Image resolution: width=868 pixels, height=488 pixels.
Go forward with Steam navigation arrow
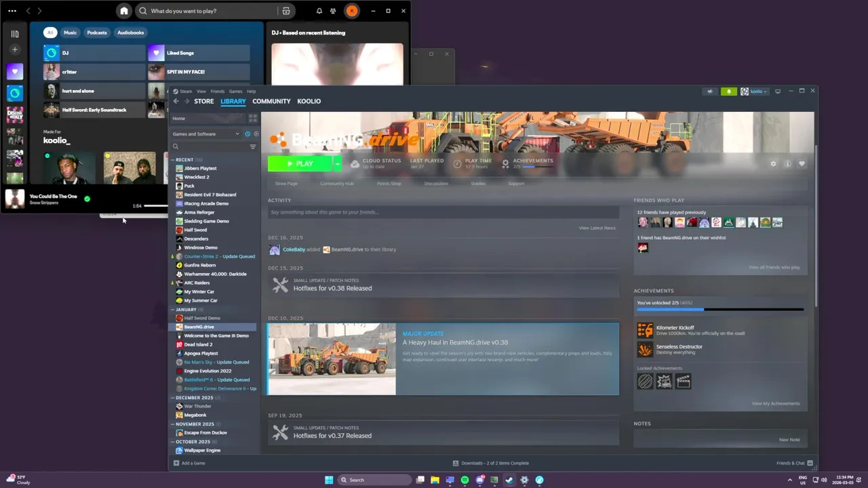click(x=186, y=101)
